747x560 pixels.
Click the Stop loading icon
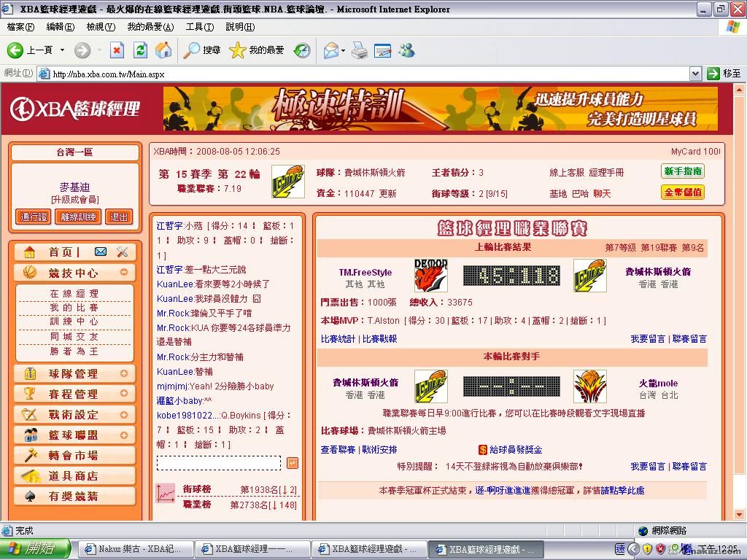point(117,50)
